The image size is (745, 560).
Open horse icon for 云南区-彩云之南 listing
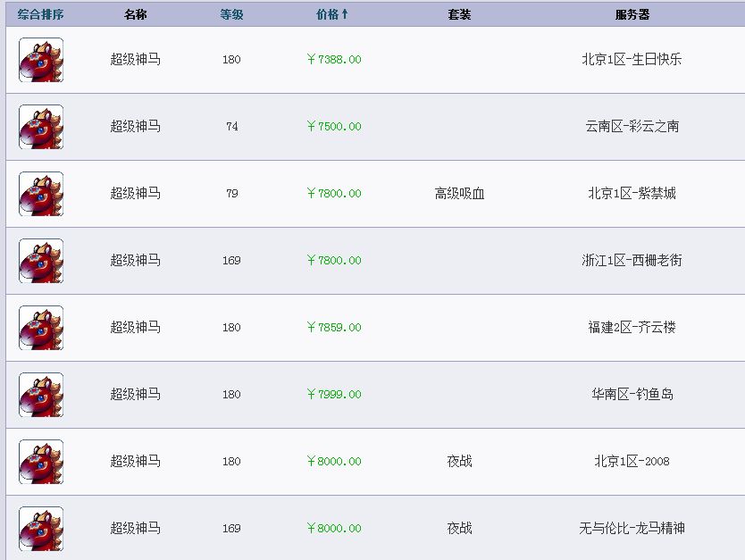point(41,127)
